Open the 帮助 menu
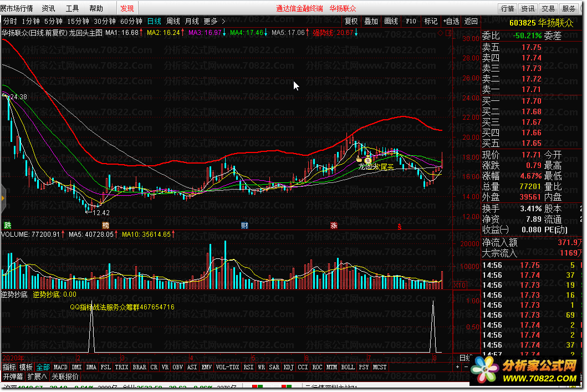The image size is (587, 392). pyautogui.click(x=96, y=8)
